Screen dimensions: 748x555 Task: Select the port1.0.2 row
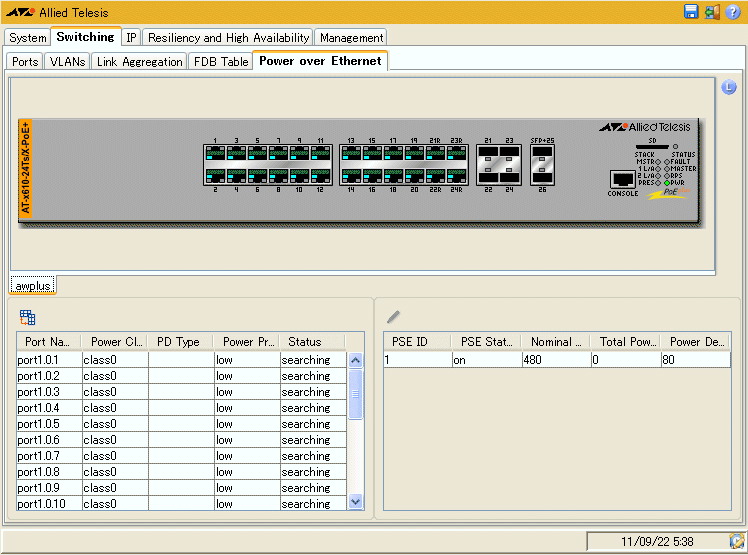[x=181, y=376]
